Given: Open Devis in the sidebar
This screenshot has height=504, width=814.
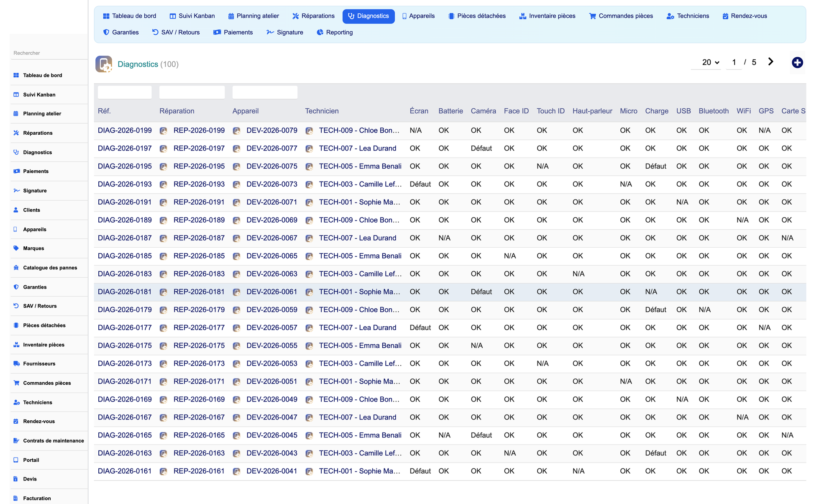Looking at the screenshot, I should point(30,479).
